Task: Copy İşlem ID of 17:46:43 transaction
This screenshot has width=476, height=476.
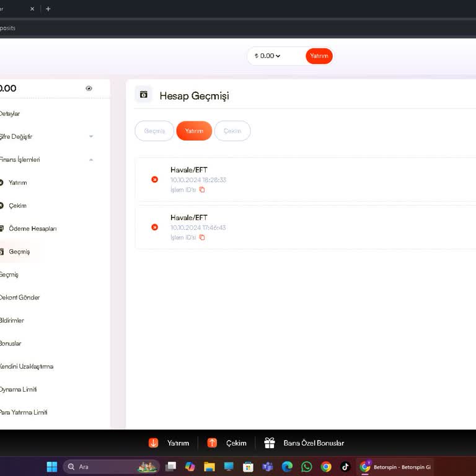Action: (x=202, y=237)
